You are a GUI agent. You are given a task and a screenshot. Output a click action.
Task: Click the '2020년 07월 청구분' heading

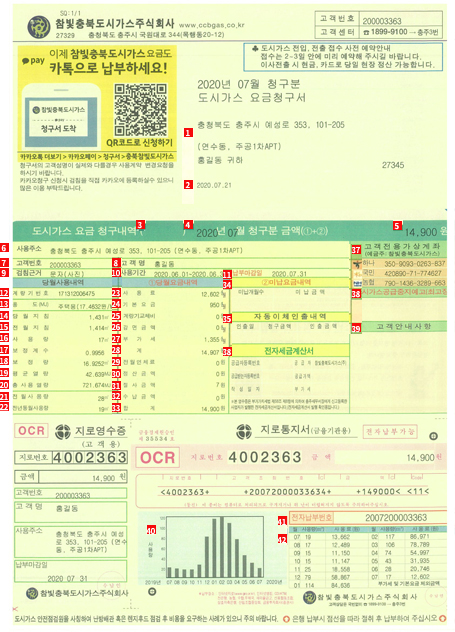point(248,84)
